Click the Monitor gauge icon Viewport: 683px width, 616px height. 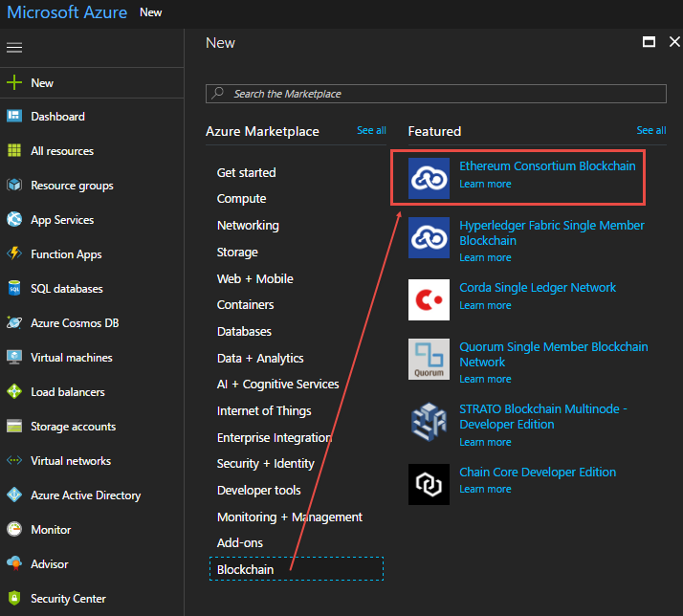pos(14,529)
